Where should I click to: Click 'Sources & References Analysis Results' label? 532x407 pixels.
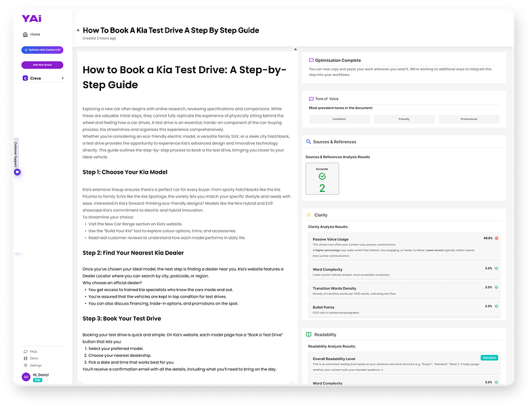pos(337,157)
